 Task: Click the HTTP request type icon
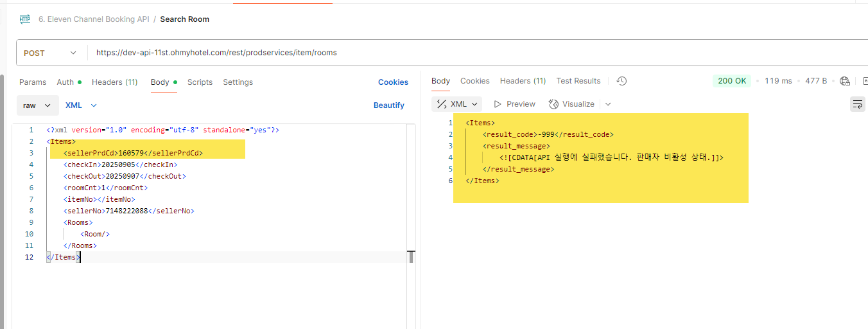click(25, 19)
